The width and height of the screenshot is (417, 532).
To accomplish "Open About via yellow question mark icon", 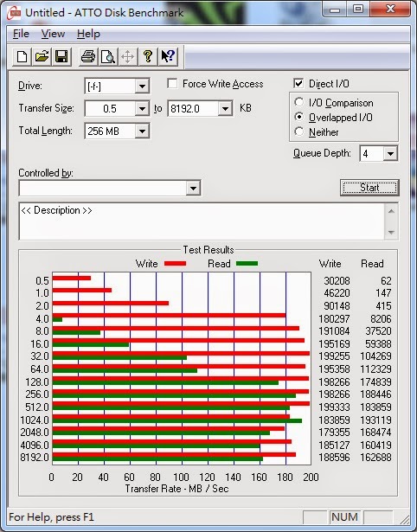I will click(x=148, y=56).
